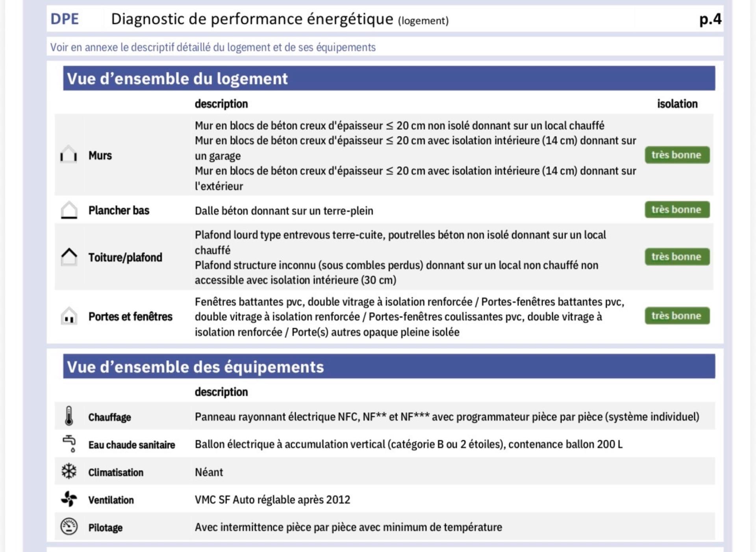Screen dimensions: 756x552
Task: Click the Portes et fenêtres 'très bonne' badge
Action: coord(677,316)
